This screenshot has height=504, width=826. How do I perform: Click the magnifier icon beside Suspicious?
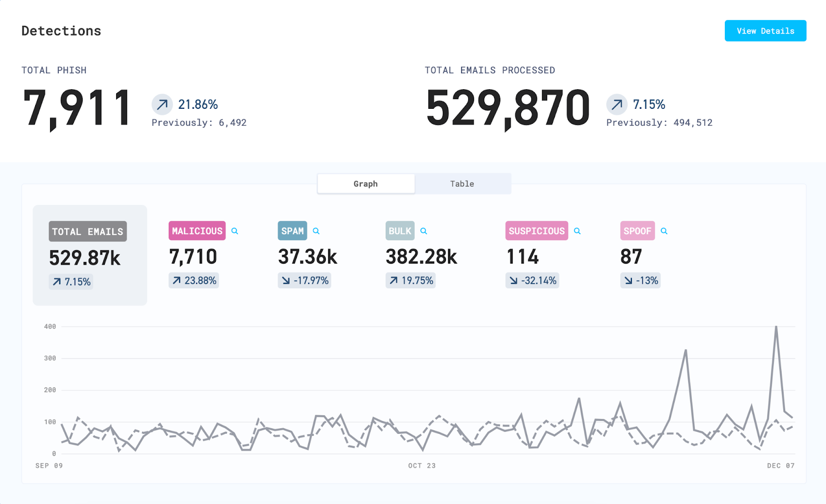tap(577, 231)
